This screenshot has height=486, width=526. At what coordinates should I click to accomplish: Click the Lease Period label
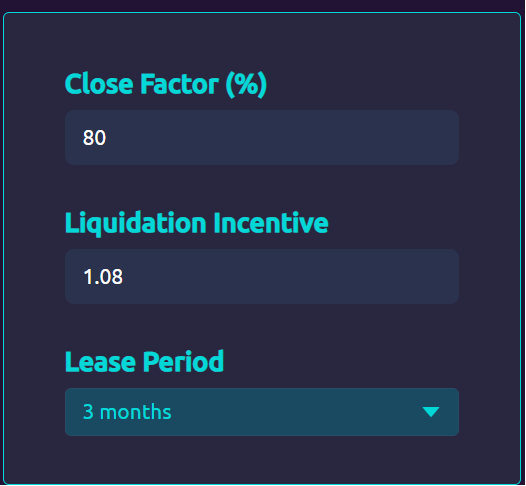pyautogui.click(x=144, y=362)
